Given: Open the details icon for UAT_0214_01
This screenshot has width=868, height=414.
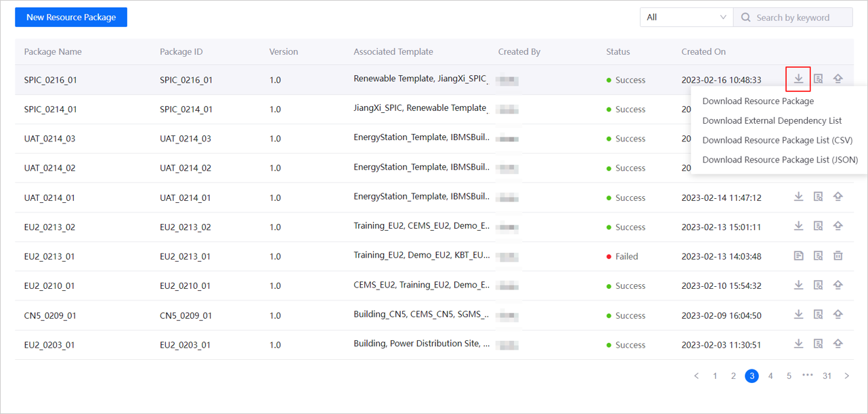Looking at the screenshot, I should coord(818,197).
